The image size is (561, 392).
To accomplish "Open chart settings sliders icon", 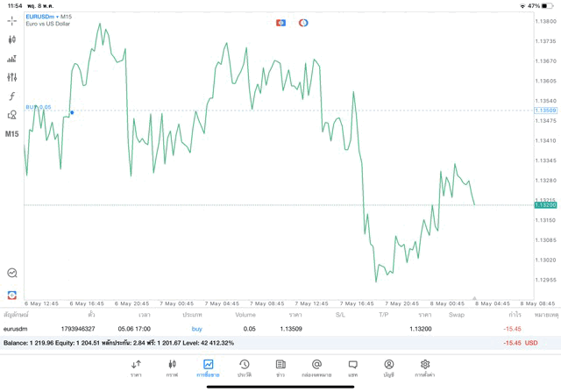I will coord(12,77).
